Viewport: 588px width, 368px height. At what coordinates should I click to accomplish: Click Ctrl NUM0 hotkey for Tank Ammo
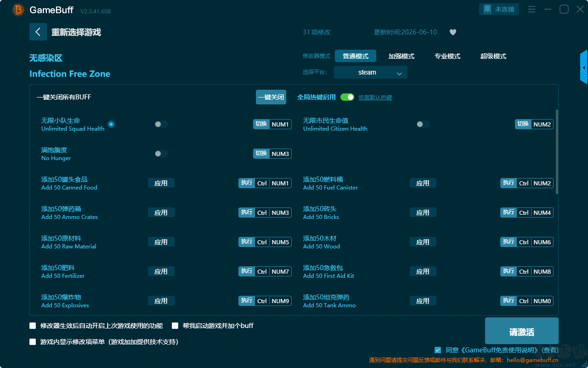tap(527, 301)
